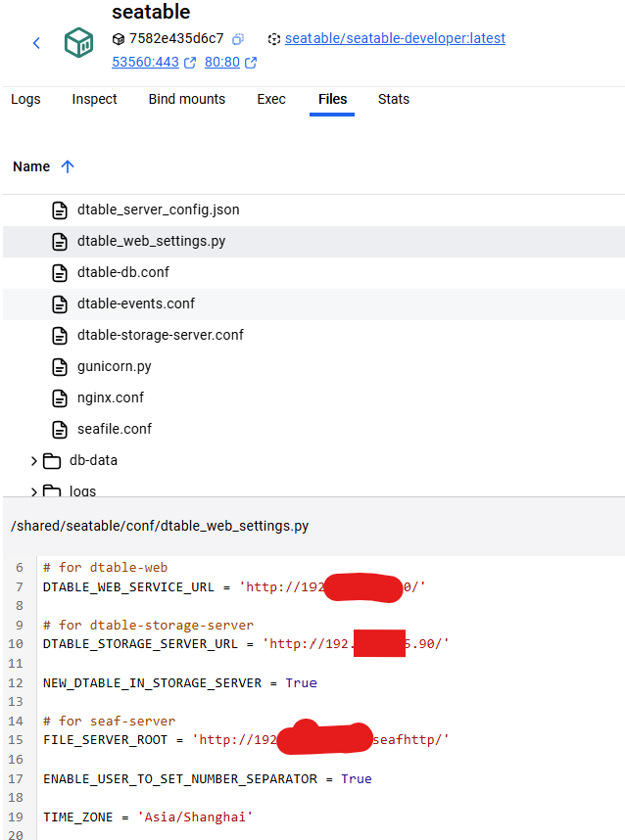Open the Stats tab
Image resolution: width=625 pixels, height=840 pixels.
394,99
